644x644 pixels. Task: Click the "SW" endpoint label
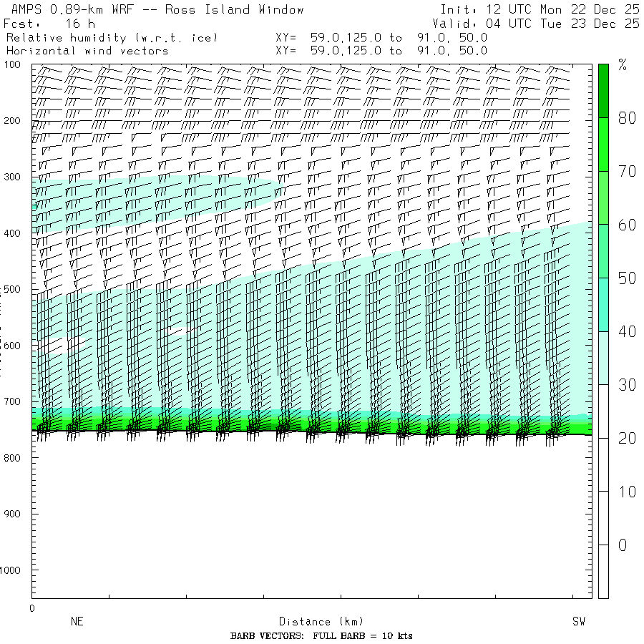579,621
